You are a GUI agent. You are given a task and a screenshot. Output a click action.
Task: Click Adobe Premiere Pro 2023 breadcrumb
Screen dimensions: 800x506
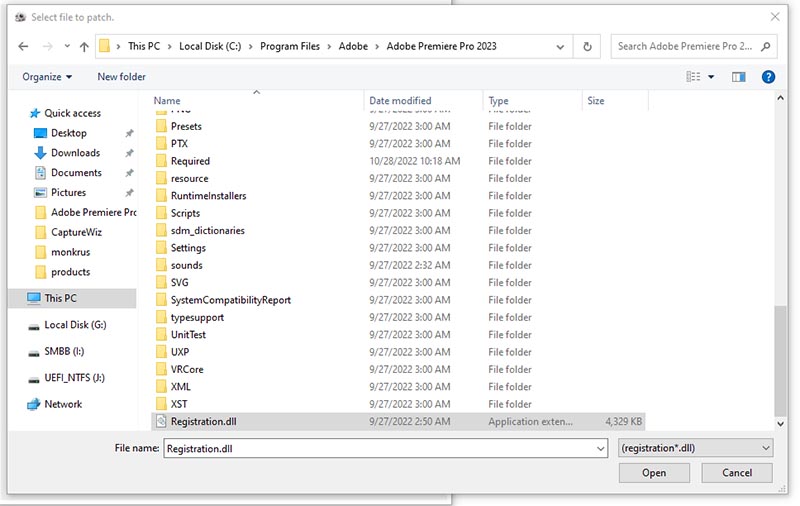pyautogui.click(x=441, y=46)
